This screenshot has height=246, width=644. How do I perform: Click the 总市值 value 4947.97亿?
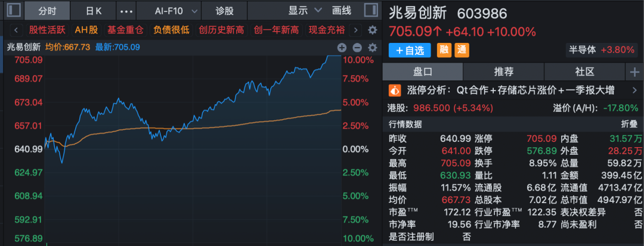tap(619, 200)
